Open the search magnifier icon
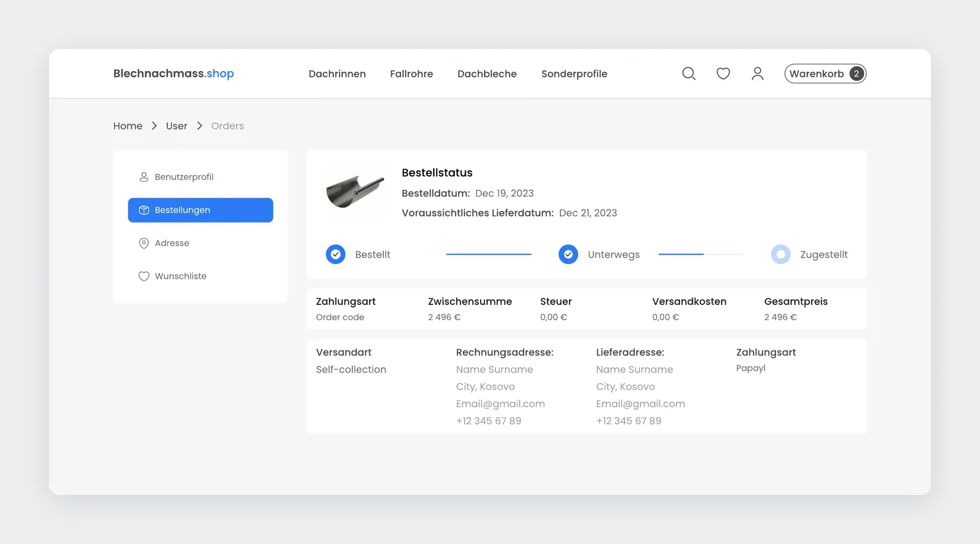 pos(688,74)
